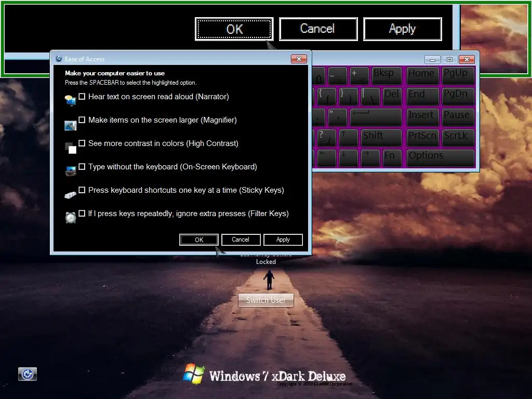Tap the Insert key on On-Screen Keyboard
This screenshot has width=532, height=399.
click(422, 117)
